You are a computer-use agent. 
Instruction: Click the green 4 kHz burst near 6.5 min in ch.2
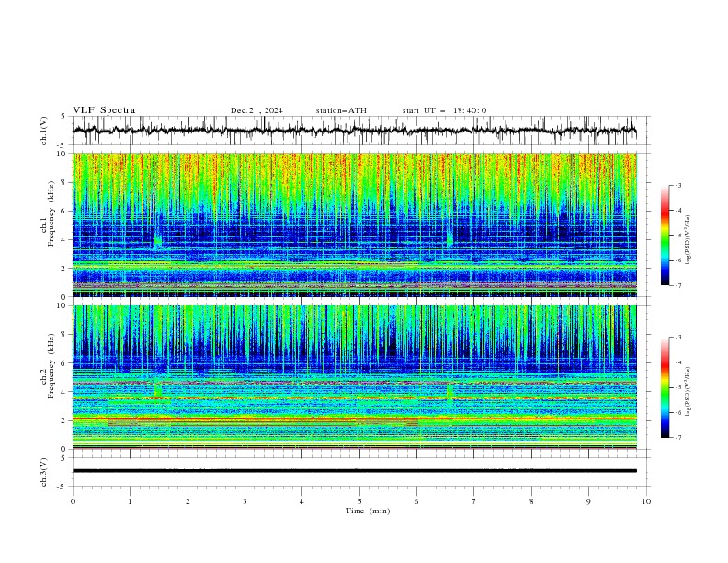449,391
